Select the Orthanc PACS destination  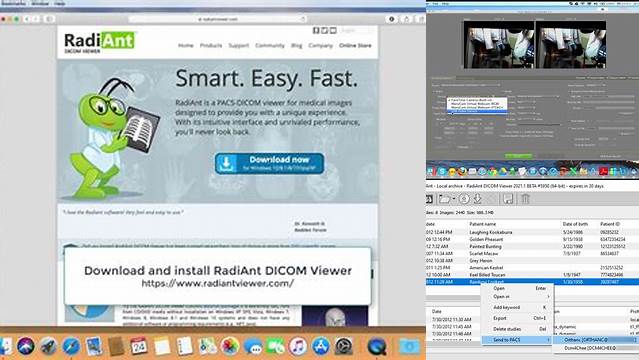(596, 340)
